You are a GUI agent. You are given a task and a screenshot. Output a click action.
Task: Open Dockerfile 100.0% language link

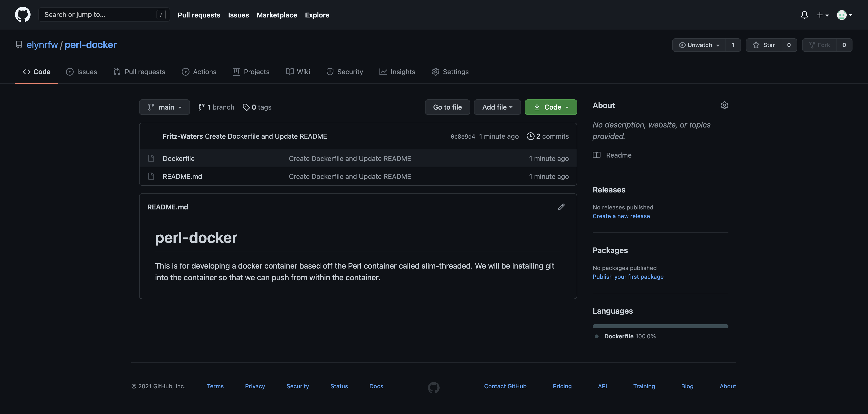pyautogui.click(x=630, y=336)
